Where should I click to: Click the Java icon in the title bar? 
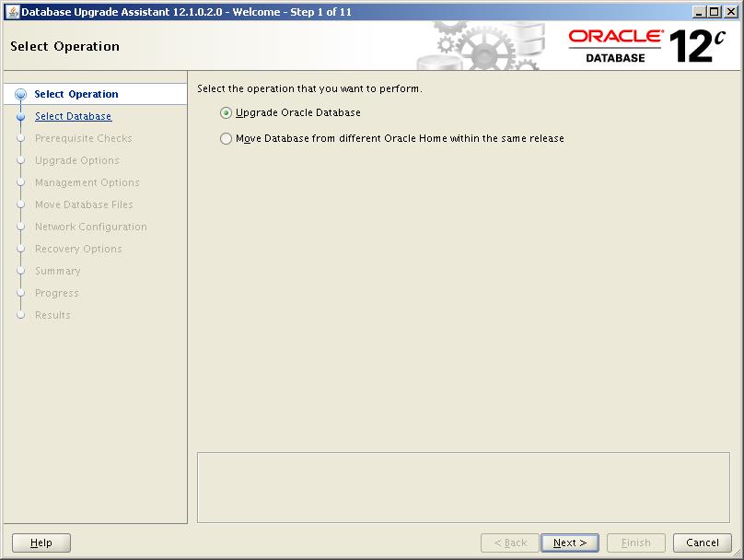[x=13, y=12]
